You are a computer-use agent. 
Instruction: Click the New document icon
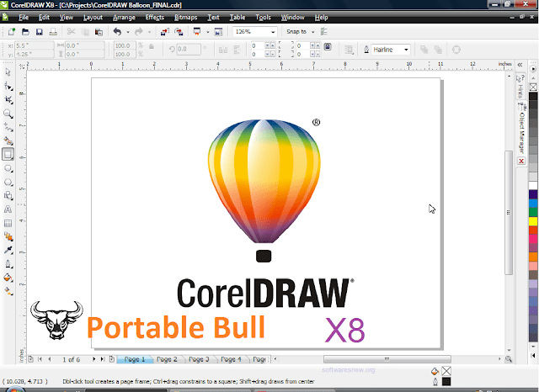point(11,32)
